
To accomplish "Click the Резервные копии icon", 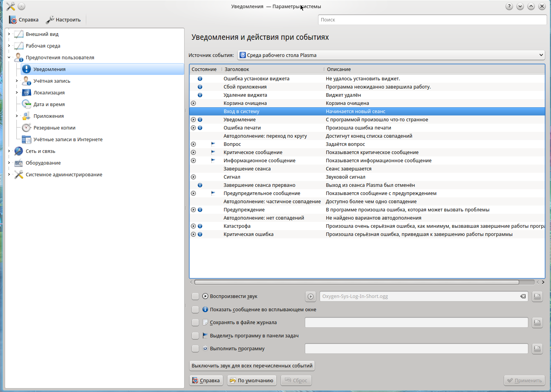I will (x=27, y=128).
